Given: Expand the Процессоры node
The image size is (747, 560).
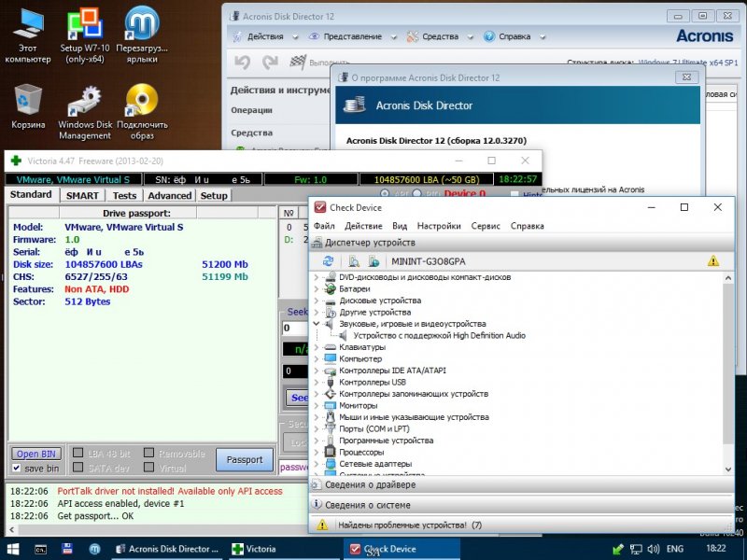Looking at the screenshot, I should tap(316, 452).
